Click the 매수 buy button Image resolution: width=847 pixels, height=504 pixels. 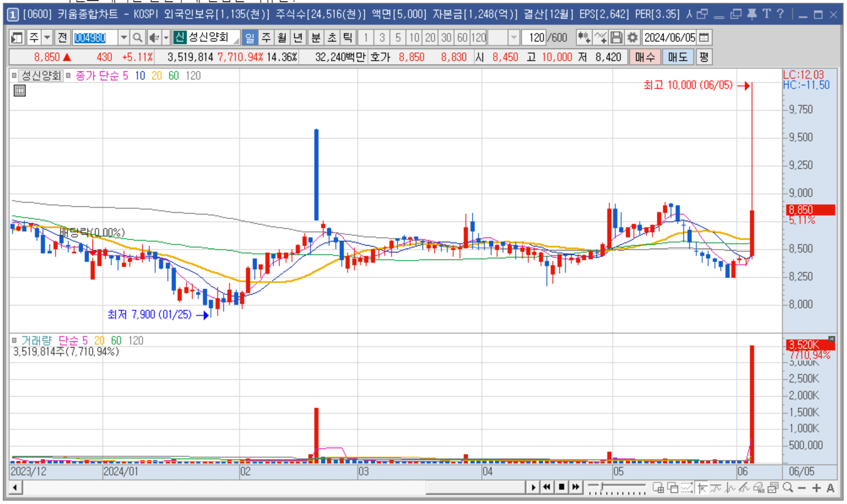[x=645, y=57]
